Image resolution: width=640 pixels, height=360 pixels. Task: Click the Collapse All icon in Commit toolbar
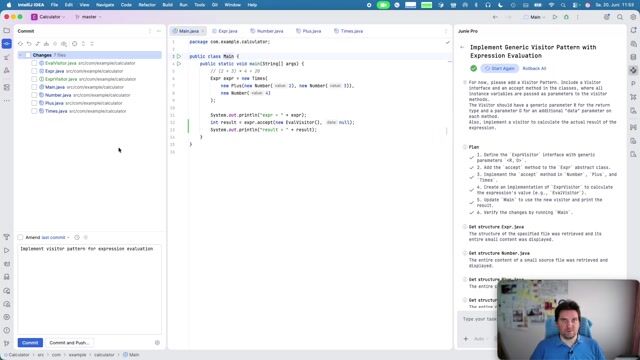[92, 44]
